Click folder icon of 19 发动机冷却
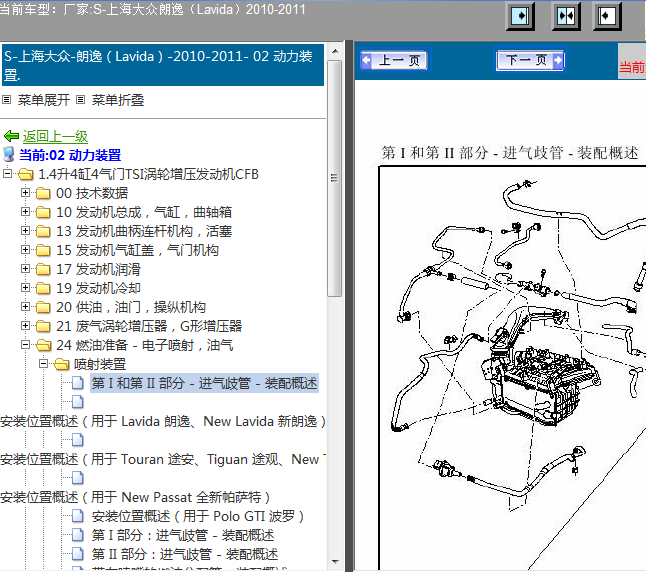 coord(43,288)
